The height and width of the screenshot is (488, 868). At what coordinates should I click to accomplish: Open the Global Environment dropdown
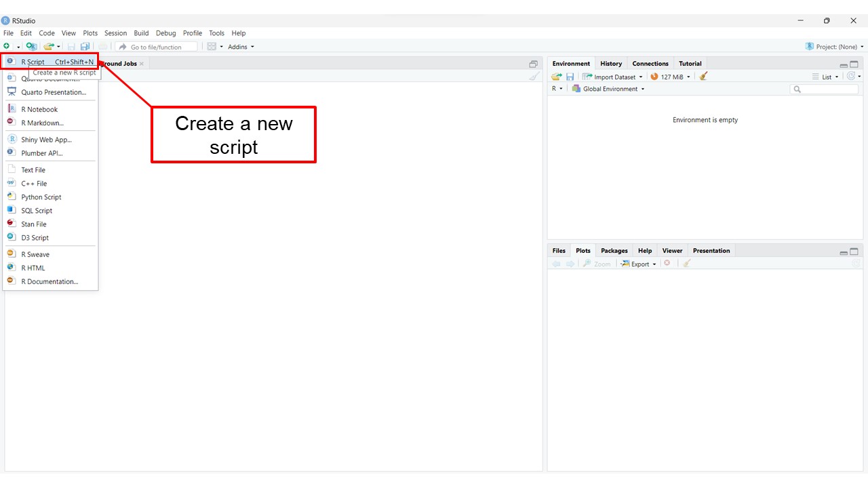coord(608,89)
